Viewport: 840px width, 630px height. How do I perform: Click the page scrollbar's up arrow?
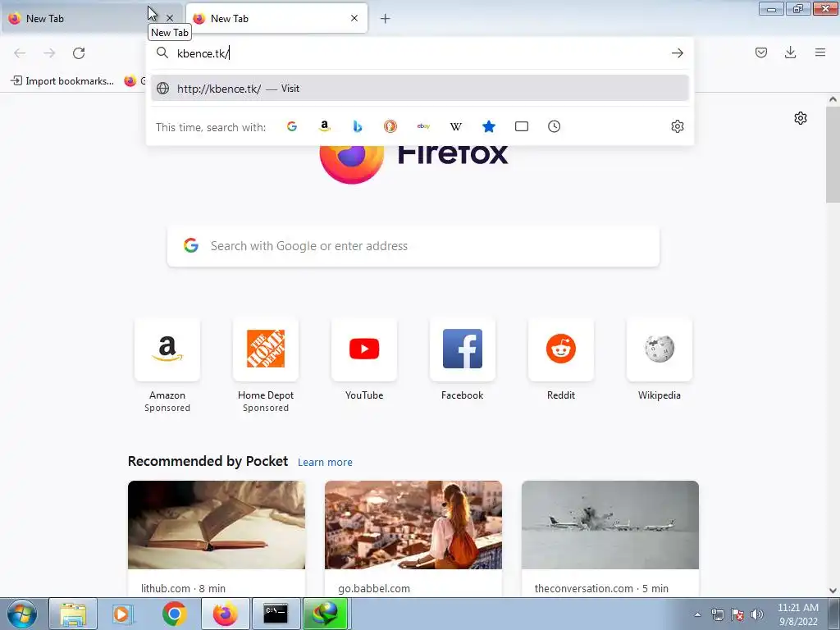click(833, 99)
